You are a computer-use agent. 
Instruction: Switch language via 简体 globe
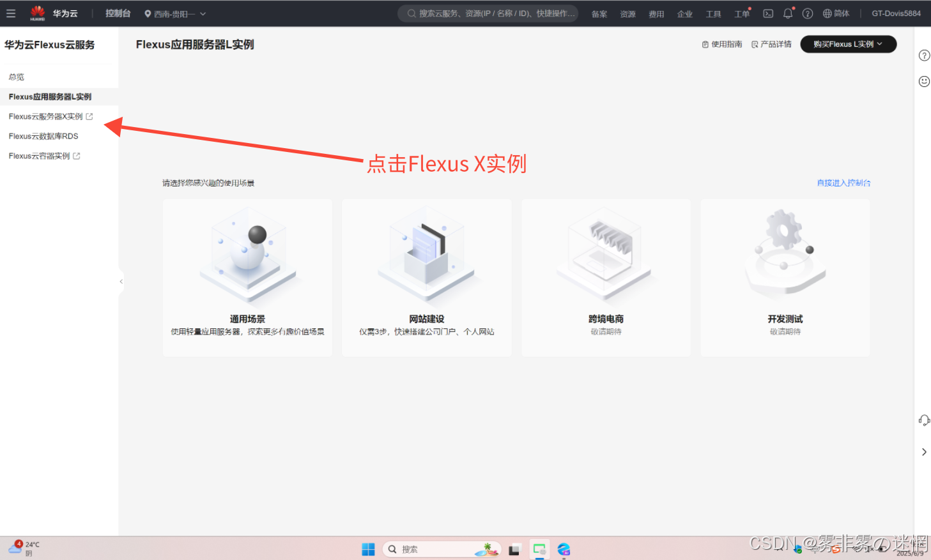point(836,13)
